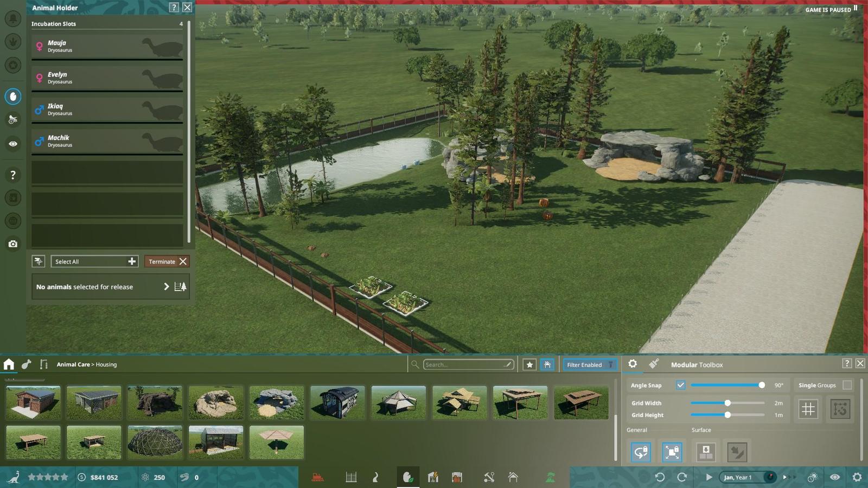868x488 pixels.
Task: Uncheck the Angle Snap checkbox
Action: [680, 385]
